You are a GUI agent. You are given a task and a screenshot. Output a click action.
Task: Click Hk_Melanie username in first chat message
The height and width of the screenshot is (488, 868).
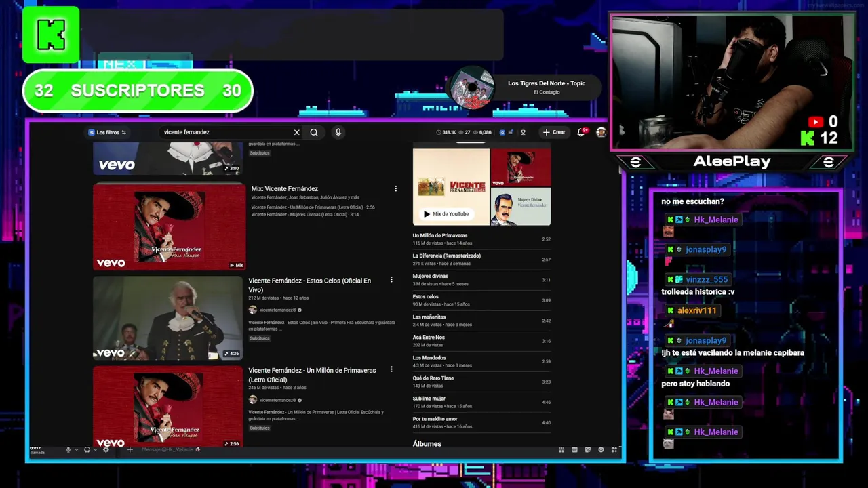tap(716, 220)
